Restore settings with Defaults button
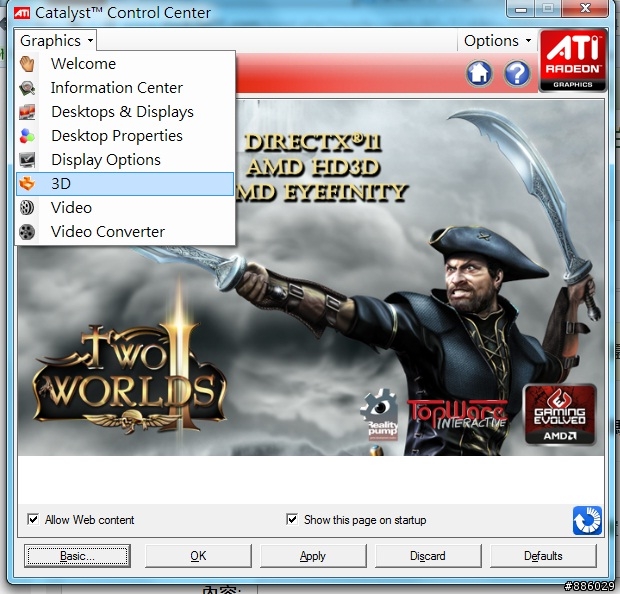This screenshot has height=594, width=620. click(x=543, y=556)
